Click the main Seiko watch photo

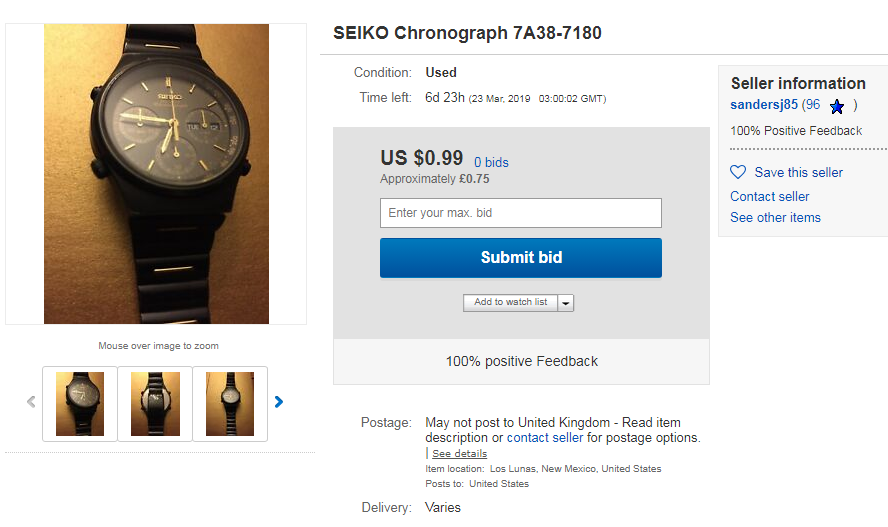[x=156, y=174]
